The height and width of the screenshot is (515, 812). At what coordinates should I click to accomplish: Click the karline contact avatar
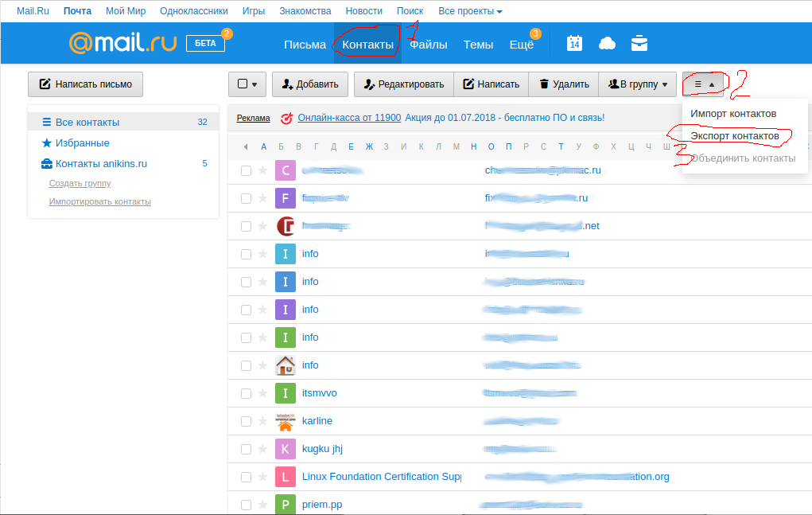pyautogui.click(x=286, y=421)
